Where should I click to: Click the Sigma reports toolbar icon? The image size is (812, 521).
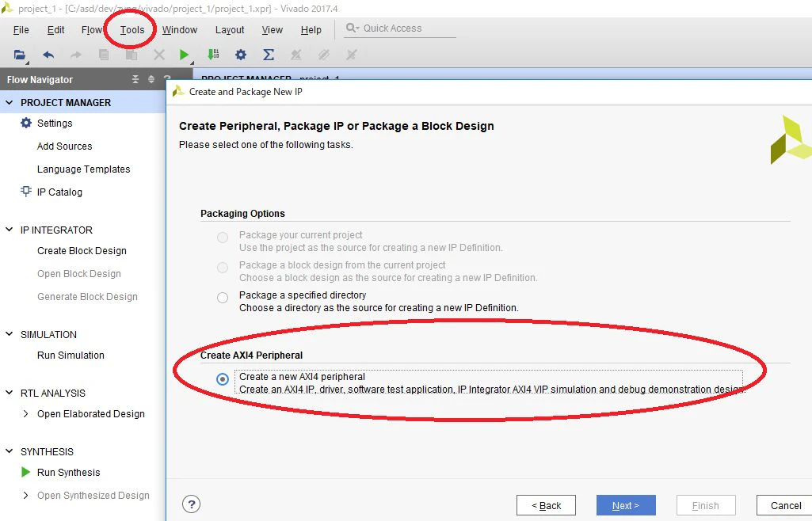pos(269,55)
